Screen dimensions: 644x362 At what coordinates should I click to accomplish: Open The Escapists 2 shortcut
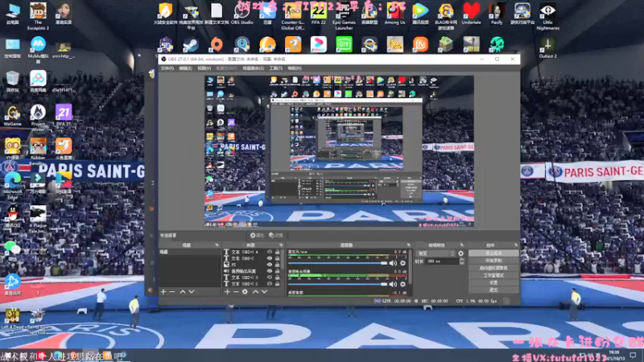[38, 16]
